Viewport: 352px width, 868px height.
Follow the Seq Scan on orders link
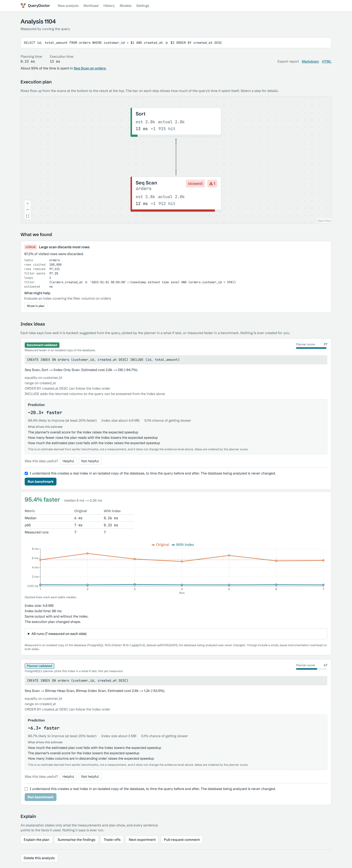90,68
